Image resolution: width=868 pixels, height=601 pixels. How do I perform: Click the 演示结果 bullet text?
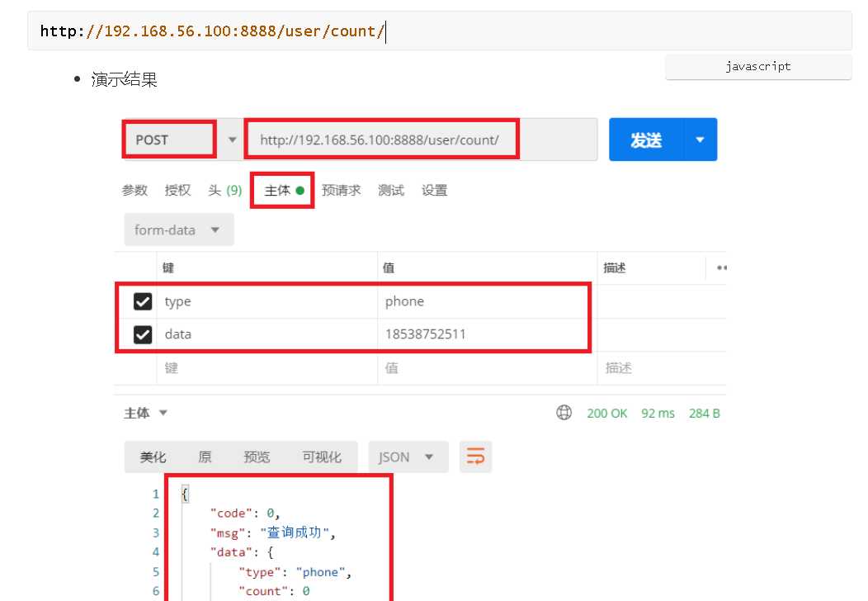pyautogui.click(x=125, y=79)
